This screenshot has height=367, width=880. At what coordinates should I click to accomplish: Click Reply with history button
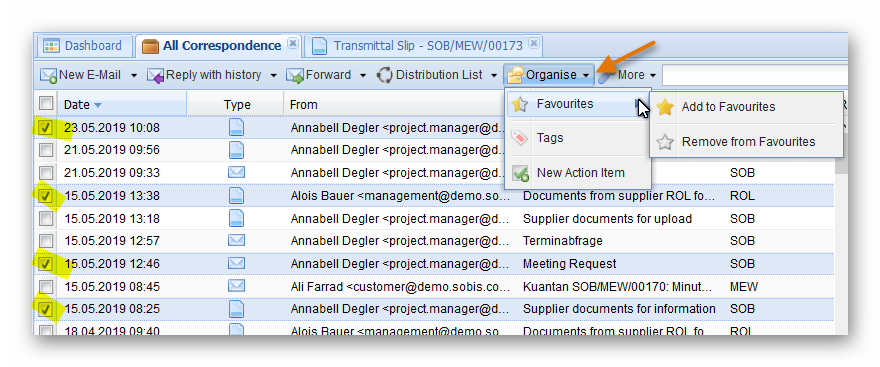[x=205, y=75]
